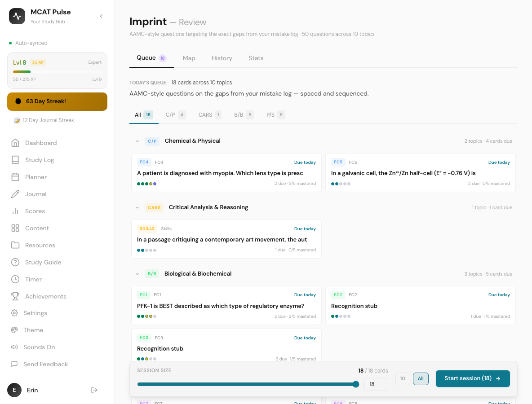Collapse Critical Analysis & Reasoning section

point(137,207)
